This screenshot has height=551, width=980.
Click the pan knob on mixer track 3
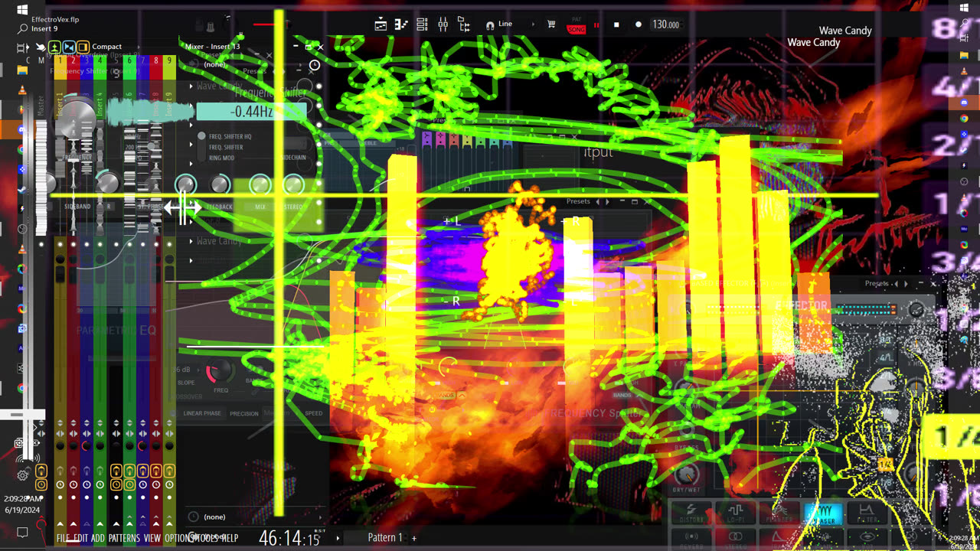[87, 446]
